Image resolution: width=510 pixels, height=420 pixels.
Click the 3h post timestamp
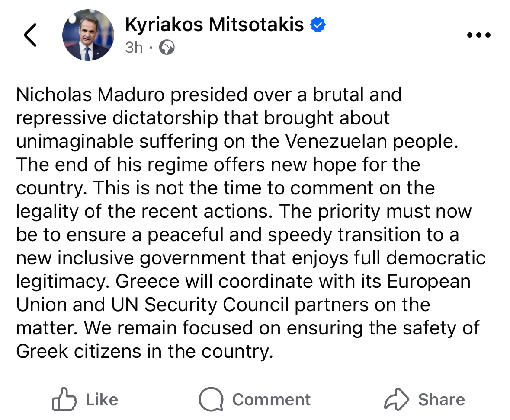coord(134,48)
